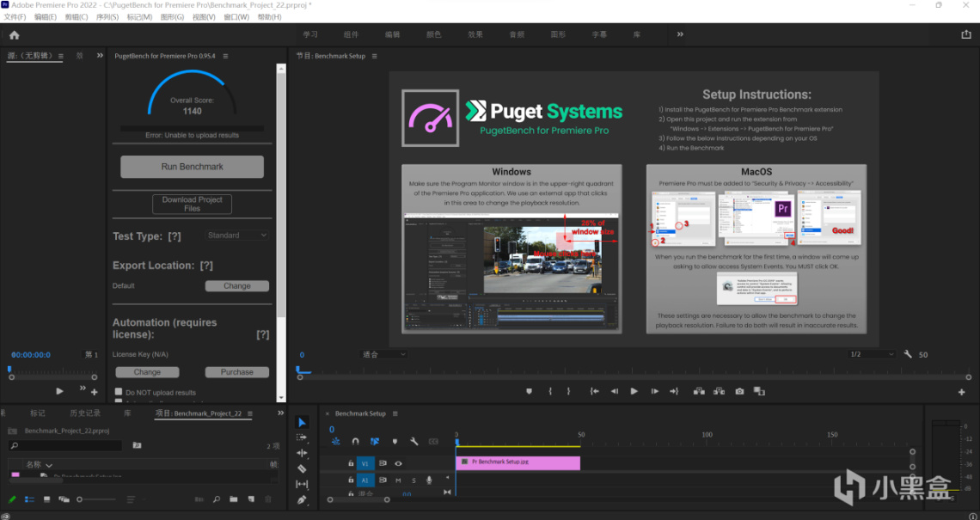
Task: Enable the Do NOT upload results checkbox
Action: coord(119,392)
